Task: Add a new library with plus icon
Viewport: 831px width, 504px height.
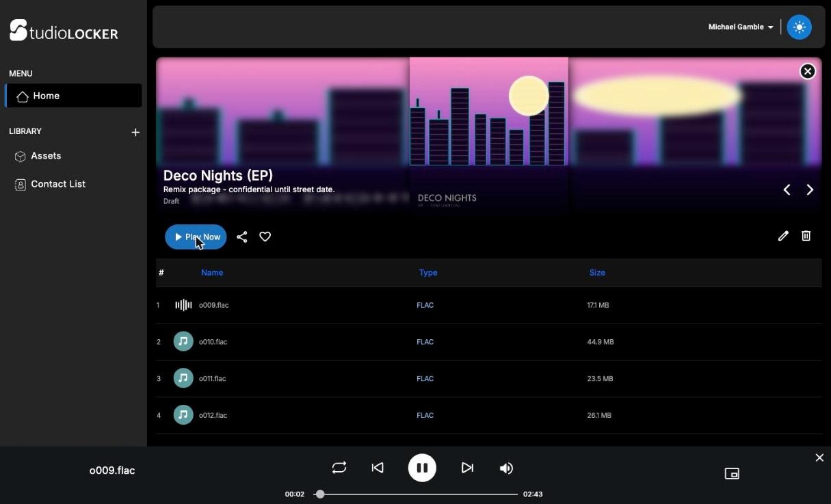Action: [135, 132]
